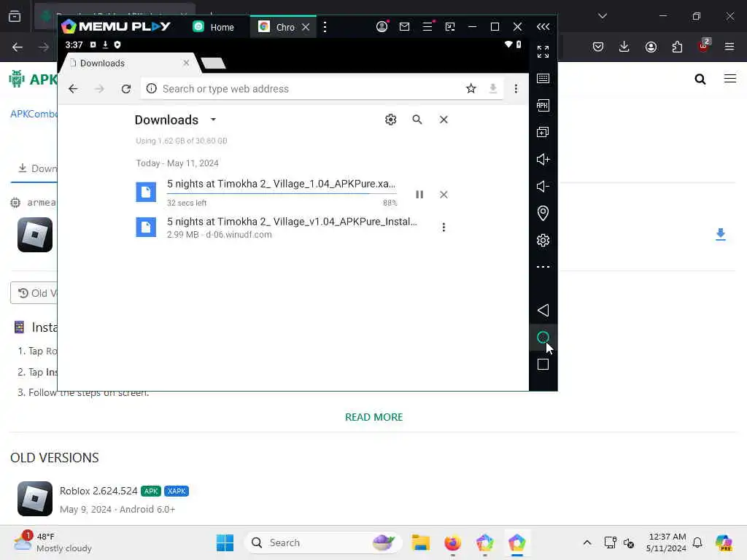
Task: Show more MEmu sidebar tools (three dots)
Action: coord(543,267)
